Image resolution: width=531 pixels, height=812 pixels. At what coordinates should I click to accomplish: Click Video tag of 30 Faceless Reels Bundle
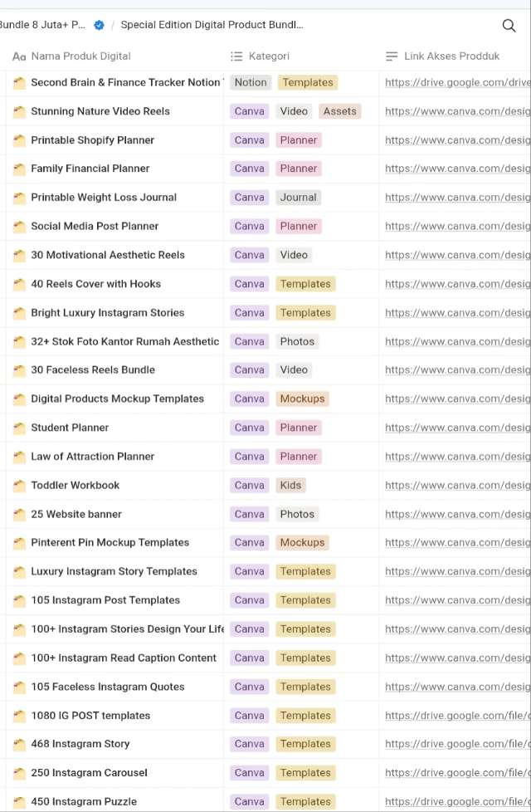click(294, 369)
